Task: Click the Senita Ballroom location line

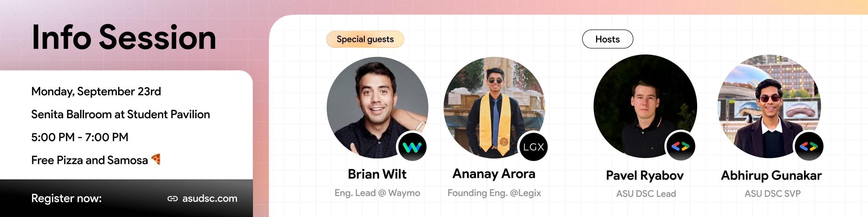Action: (x=120, y=114)
